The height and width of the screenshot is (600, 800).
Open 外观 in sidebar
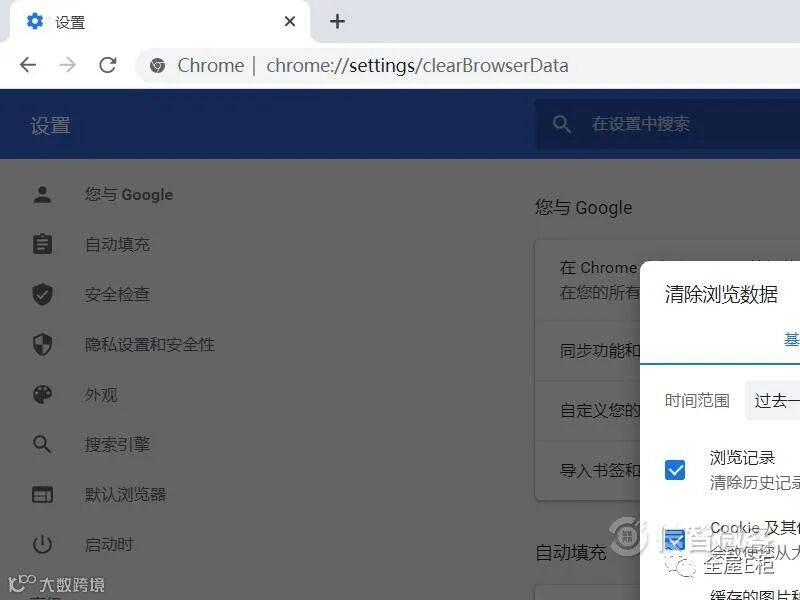(x=101, y=394)
